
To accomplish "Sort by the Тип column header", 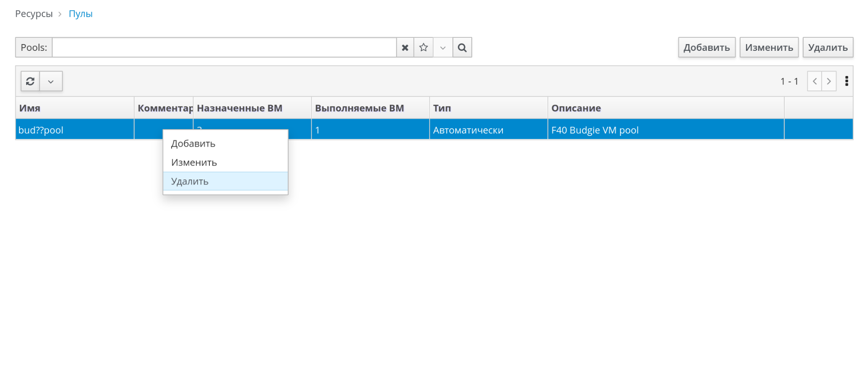I will click(x=442, y=108).
